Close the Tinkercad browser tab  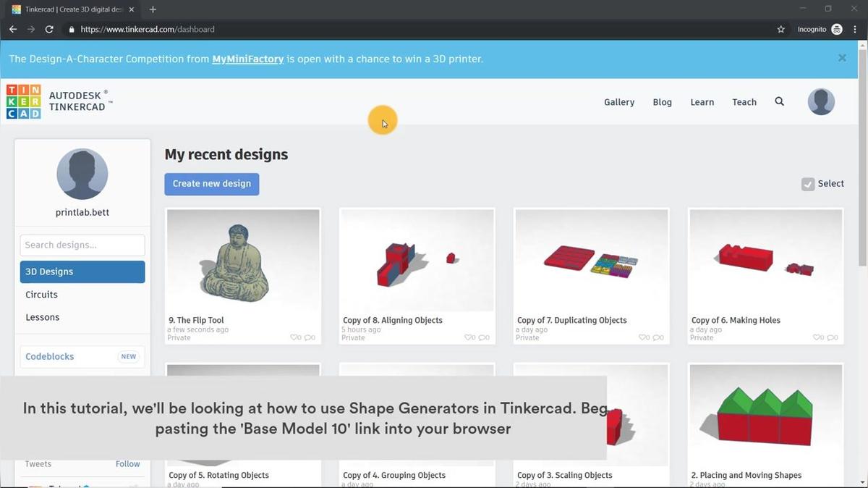click(x=133, y=9)
